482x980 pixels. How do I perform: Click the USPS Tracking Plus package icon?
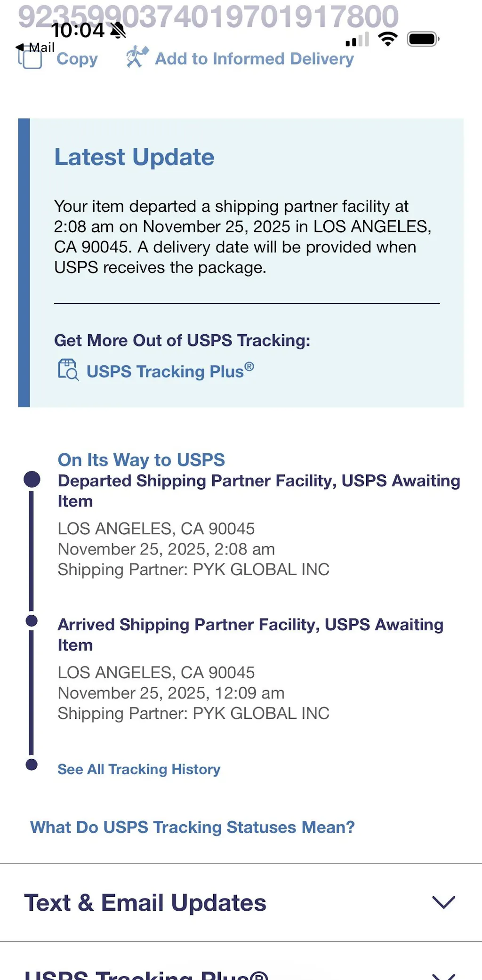pyautogui.click(x=68, y=370)
